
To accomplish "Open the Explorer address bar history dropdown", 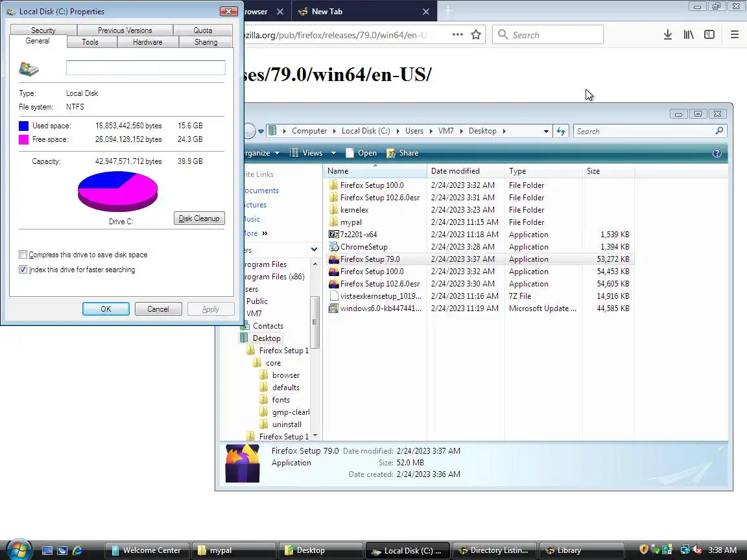I will pos(546,131).
